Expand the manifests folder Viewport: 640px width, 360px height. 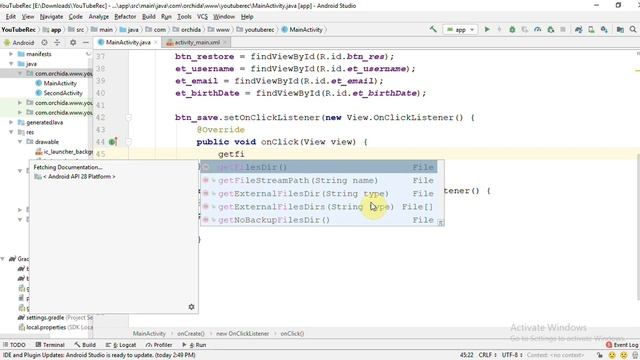pyautogui.click(x=11, y=54)
